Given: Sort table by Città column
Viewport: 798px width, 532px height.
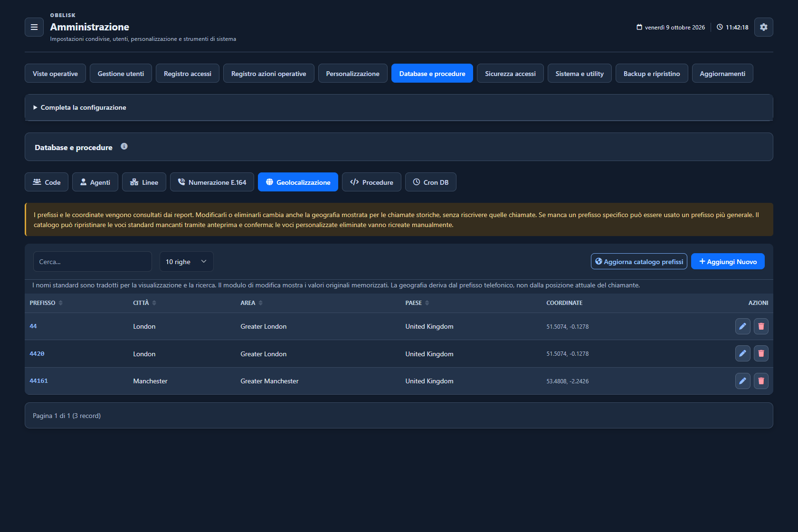Looking at the screenshot, I should click(144, 303).
